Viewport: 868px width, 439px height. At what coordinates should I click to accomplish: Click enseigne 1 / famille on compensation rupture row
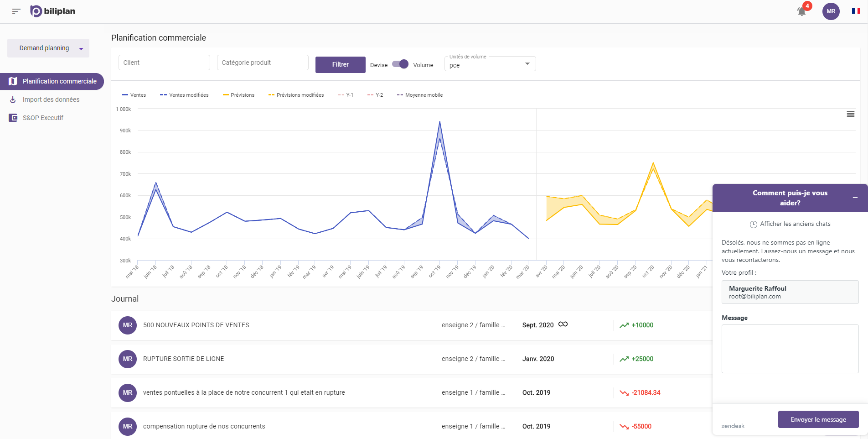click(x=473, y=427)
